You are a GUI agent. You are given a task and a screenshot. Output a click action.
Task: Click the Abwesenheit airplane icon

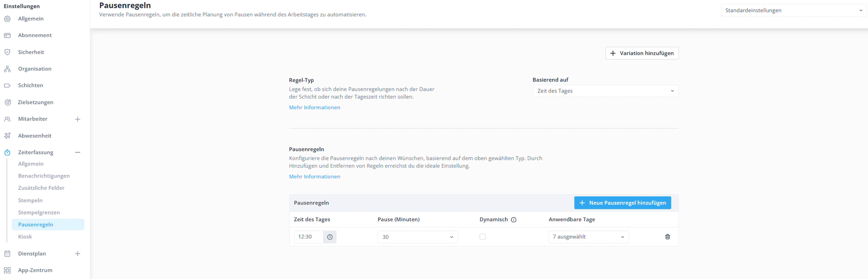7,136
